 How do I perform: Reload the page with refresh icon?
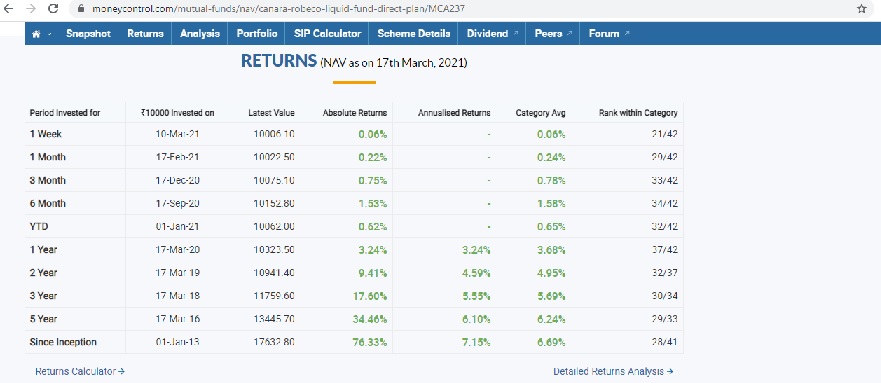[x=53, y=9]
